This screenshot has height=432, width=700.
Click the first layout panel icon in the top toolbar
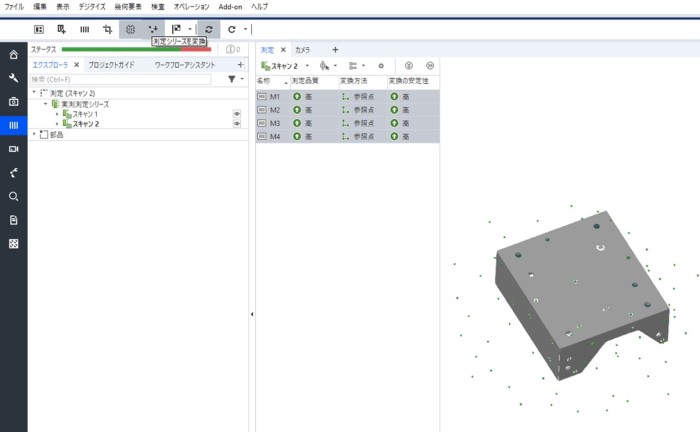click(39, 29)
